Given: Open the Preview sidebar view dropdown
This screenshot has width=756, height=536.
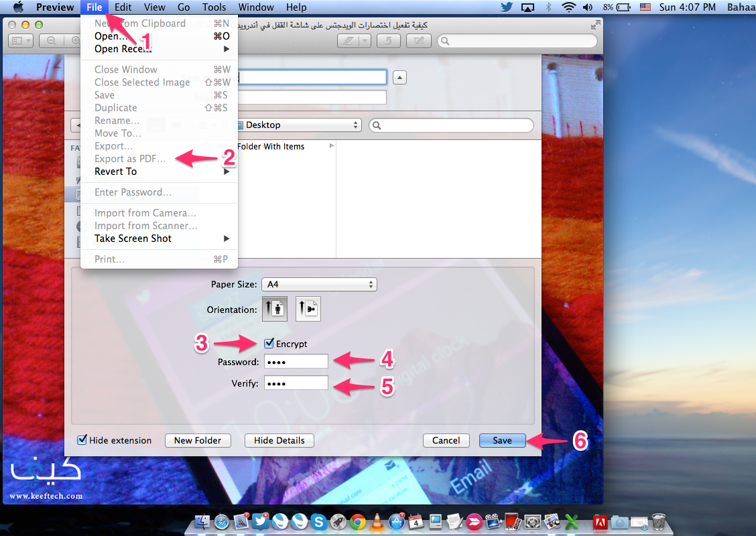Looking at the screenshot, I should [x=21, y=41].
